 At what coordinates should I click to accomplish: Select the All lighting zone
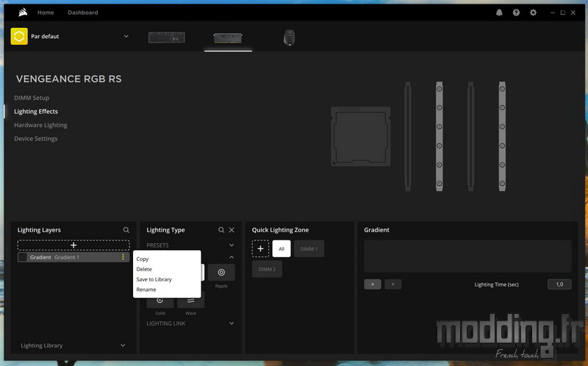282,248
